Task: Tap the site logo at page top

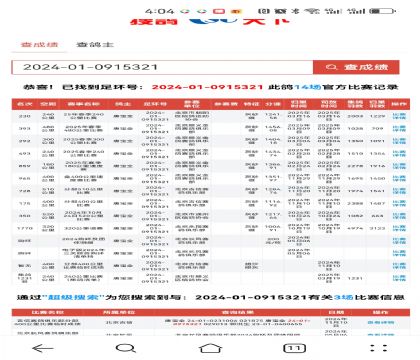Action: click(x=210, y=22)
